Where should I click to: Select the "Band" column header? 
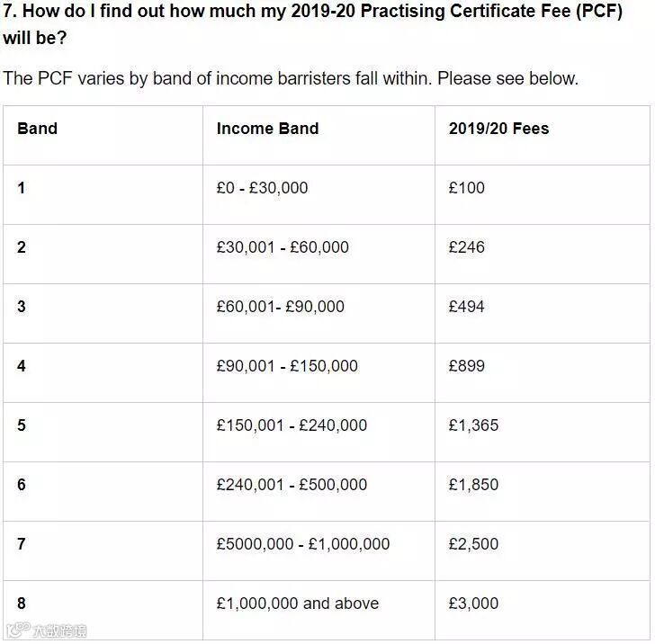(37, 129)
